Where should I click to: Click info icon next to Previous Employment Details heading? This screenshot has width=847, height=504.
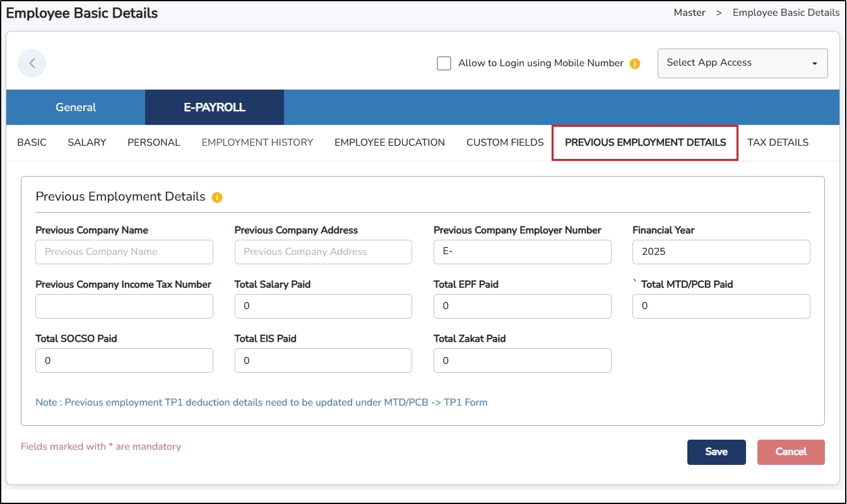pos(217,197)
